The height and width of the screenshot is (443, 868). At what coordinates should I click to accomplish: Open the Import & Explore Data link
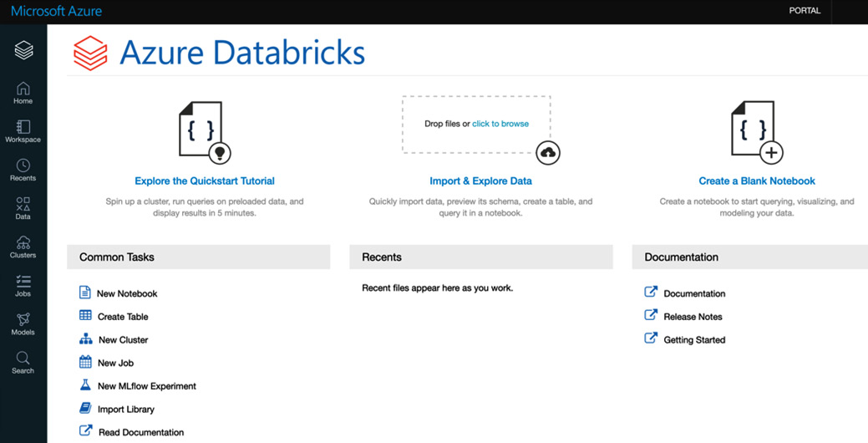(480, 181)
